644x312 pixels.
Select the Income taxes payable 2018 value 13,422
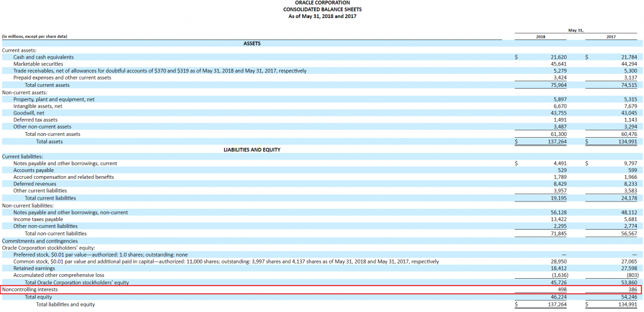click(x=558, y=219)
